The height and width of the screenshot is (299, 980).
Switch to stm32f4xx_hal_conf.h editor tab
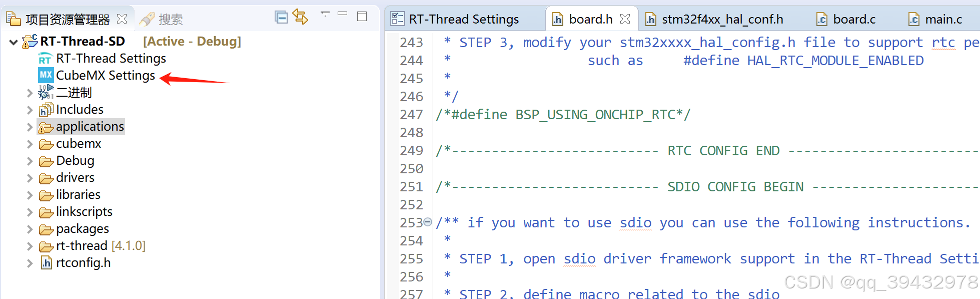tap(722, 20)
